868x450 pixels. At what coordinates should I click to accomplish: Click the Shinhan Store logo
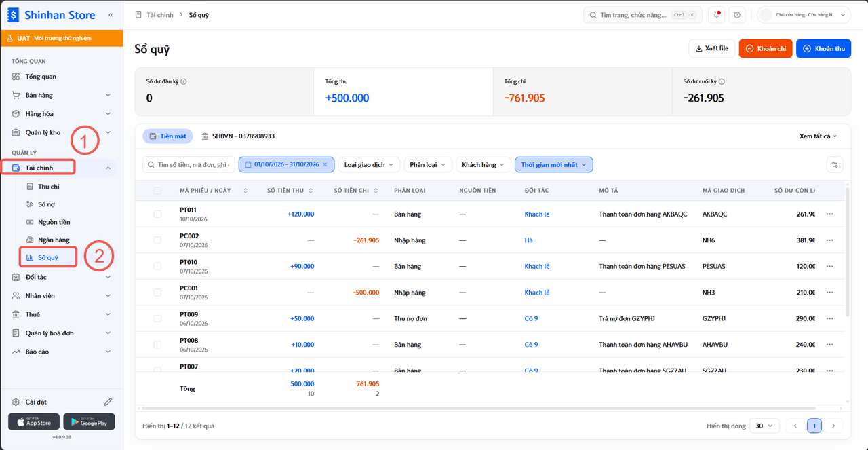[52, 14]
